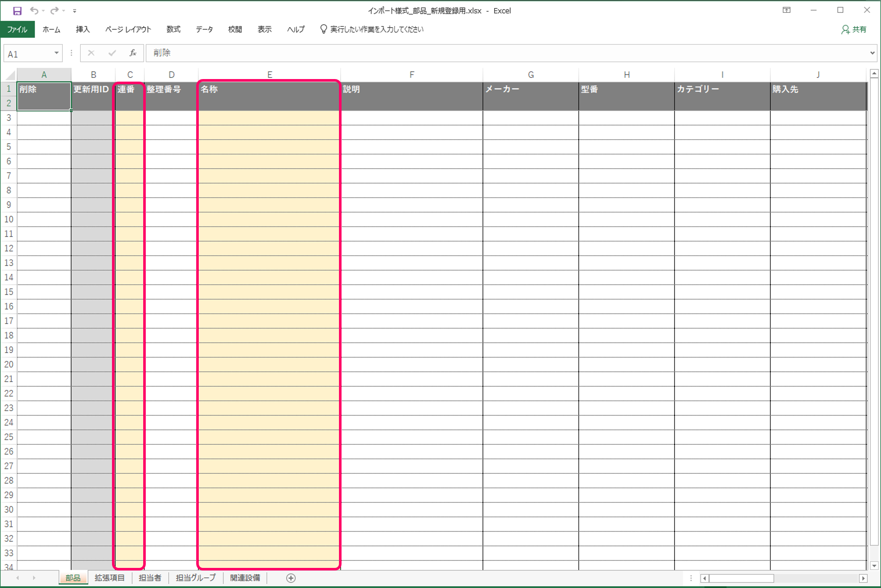Open the ファイル tab
The height and width of the screenshot is (588, 881).
pyautogui.click(x=18, y=29)
